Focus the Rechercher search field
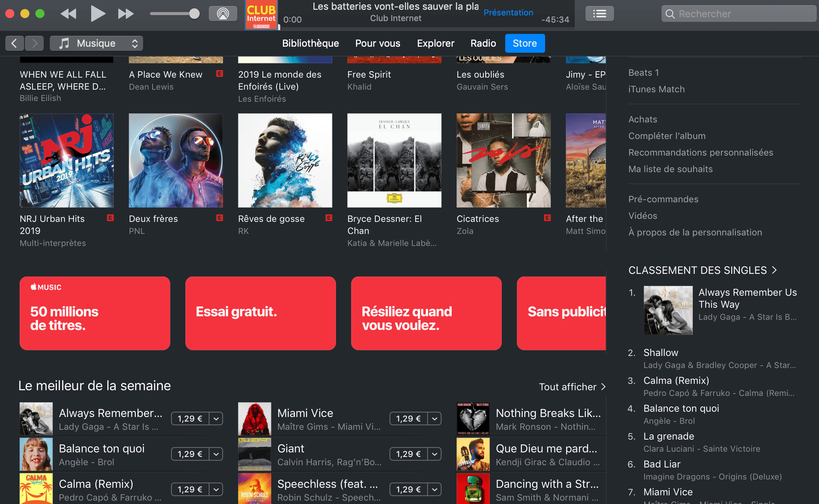The height and width of the screenshot is (504, 819). pos(739,14)
